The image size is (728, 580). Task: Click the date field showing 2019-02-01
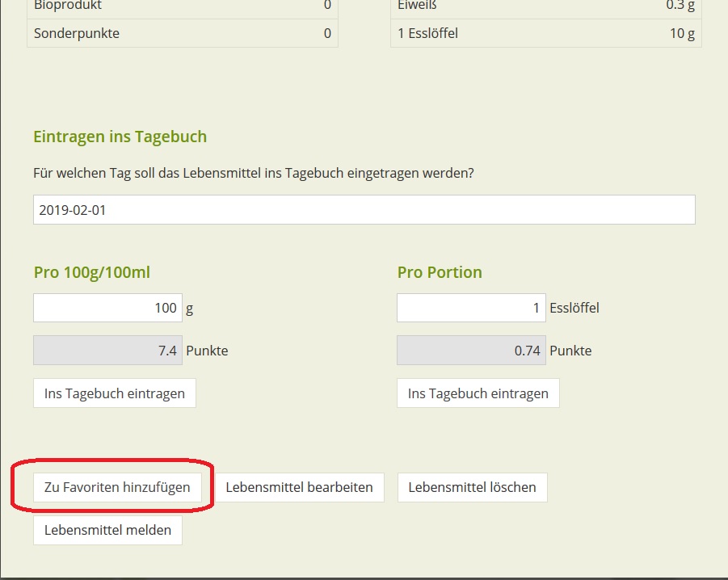(364, 210)
